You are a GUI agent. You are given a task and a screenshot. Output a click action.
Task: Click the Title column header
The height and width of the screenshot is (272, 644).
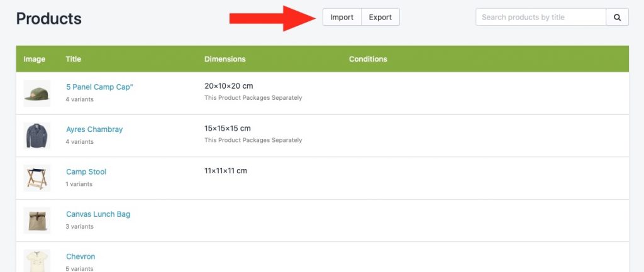click(x=74, y=59)
